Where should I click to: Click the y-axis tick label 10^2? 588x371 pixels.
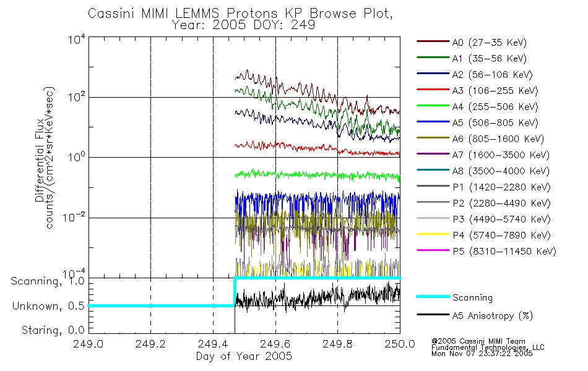pyautogui.click(x=77, y=98)
